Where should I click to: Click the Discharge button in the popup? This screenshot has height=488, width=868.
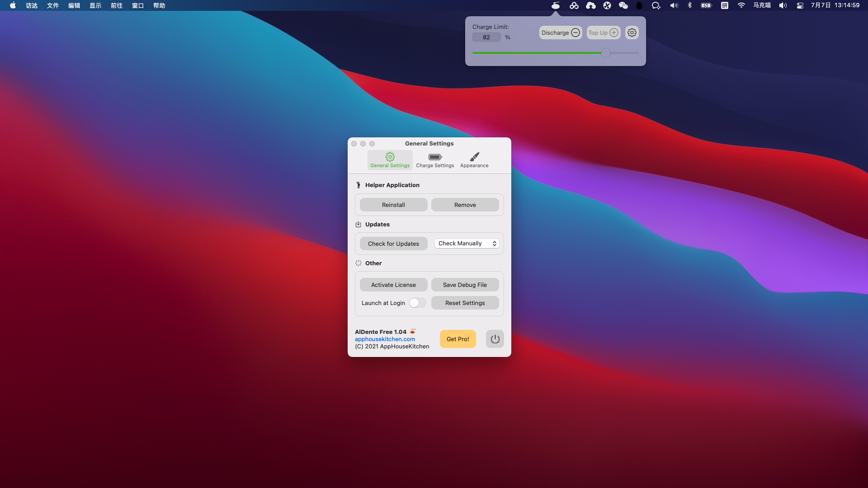(561, 33)
